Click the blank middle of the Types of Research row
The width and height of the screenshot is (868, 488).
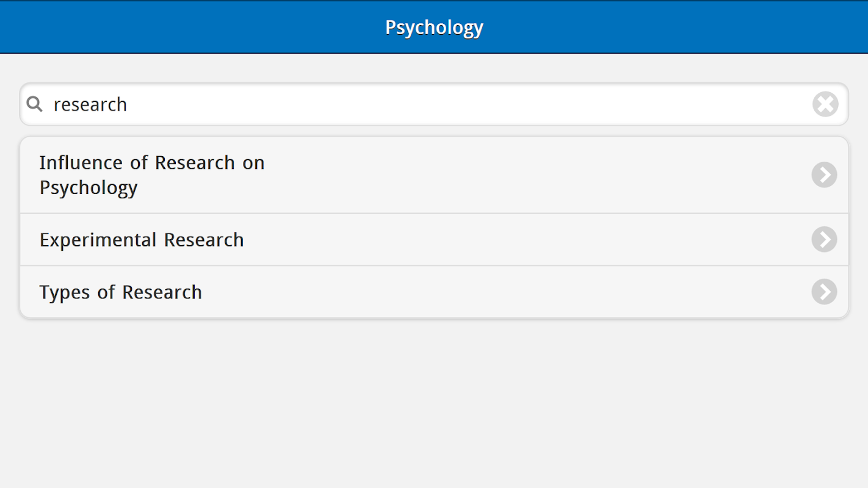click(488, 292)
